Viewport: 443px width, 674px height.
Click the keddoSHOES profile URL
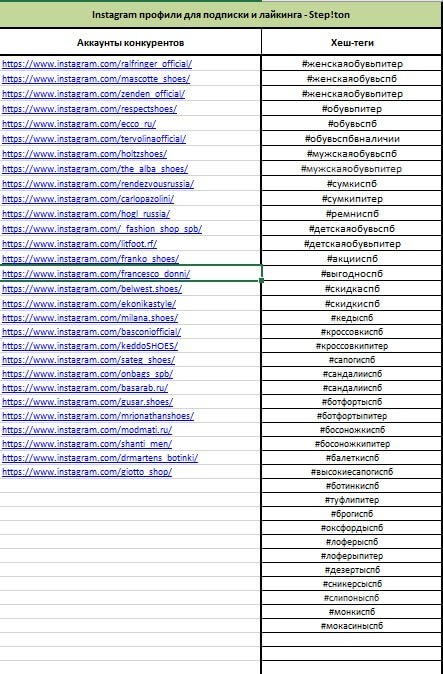90,346
